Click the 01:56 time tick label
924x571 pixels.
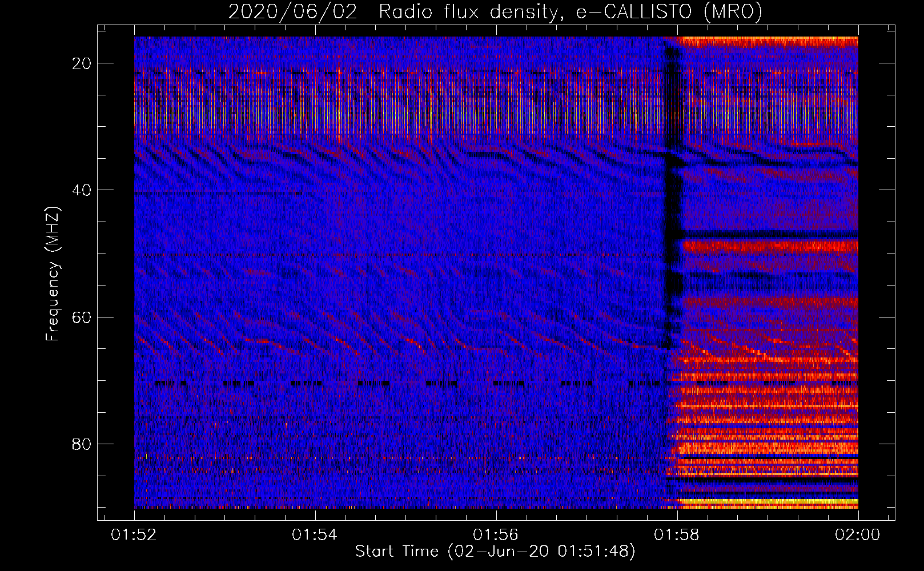pos(496,535)
